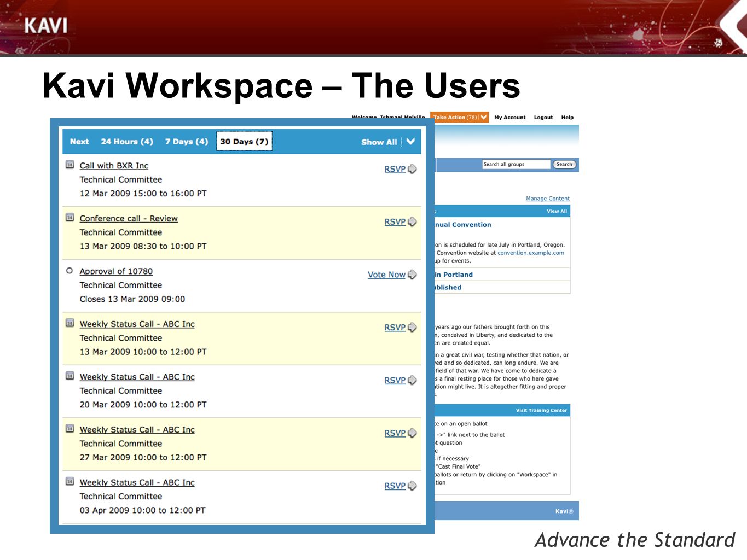Click RSVP arrow icon for 27 Mar Weekly Status Call
The image size is (747, 560).
tap(412, 433)
